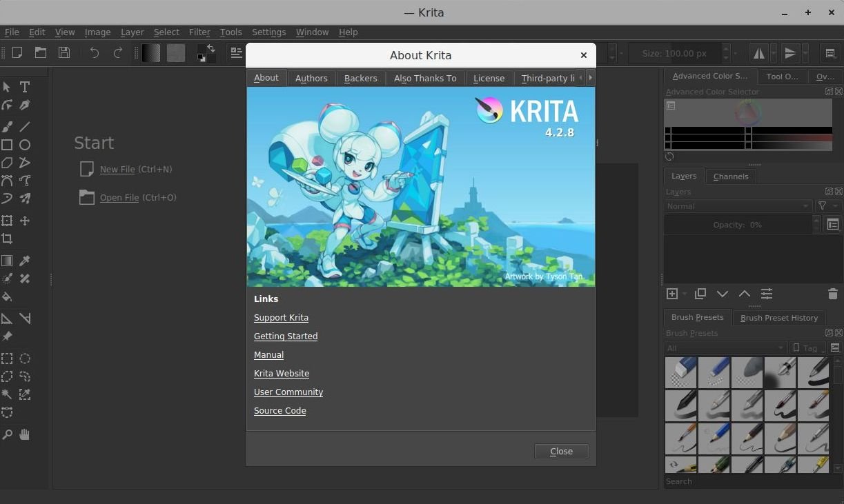Select the Move tool in the toolbox
844x504 pixels.
click(25, 221)
